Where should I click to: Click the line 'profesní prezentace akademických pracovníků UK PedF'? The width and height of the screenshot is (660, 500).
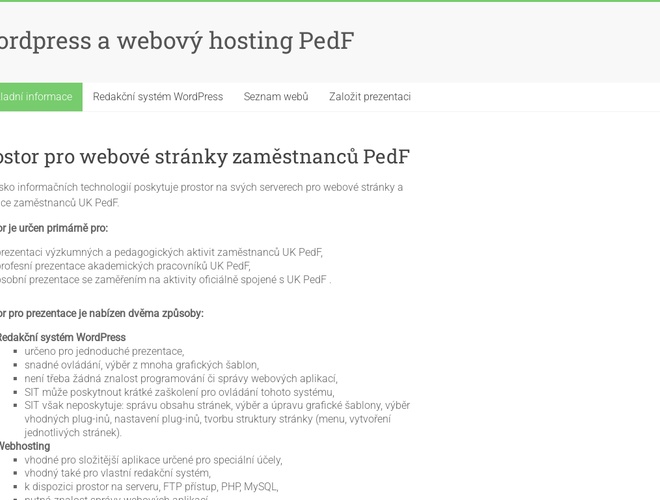125,266
